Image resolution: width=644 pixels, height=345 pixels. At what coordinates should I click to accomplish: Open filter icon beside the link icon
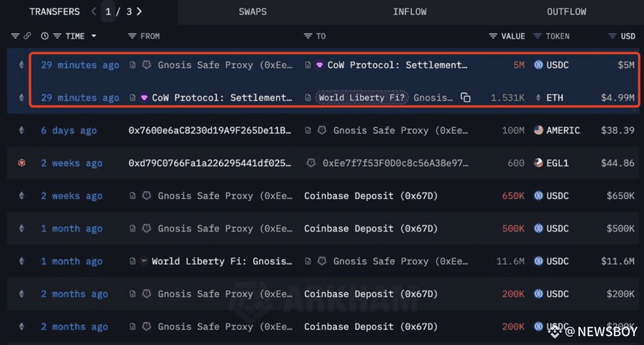[x=15, y=36]
